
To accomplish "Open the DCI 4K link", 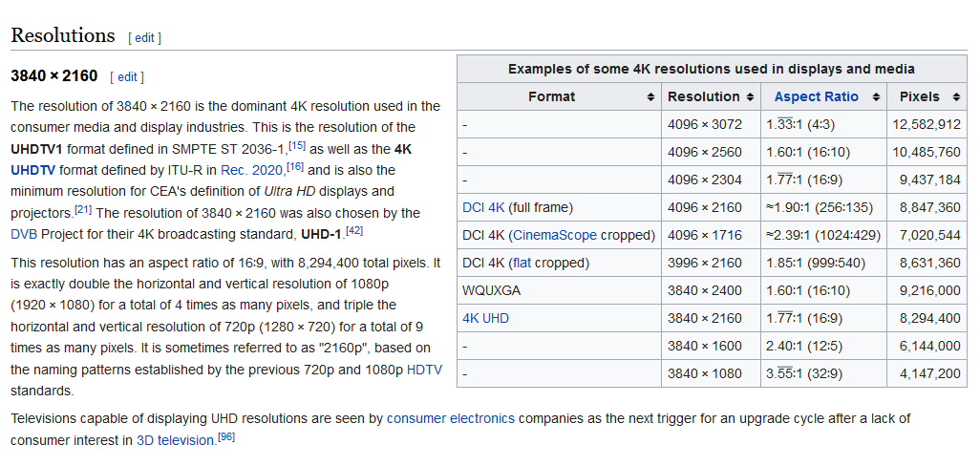I will pyautogui.click(x=483, y=207).
